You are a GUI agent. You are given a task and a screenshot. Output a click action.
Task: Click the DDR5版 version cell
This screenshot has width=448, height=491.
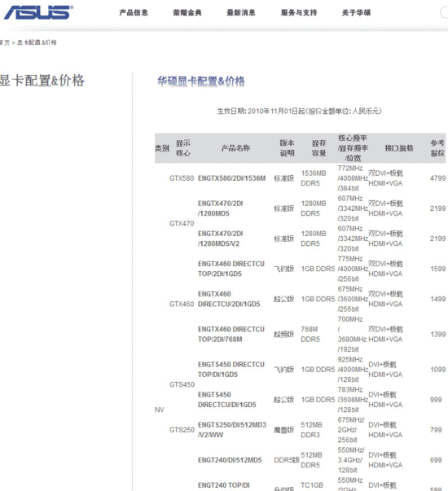pyautogui.click(x=287, y=460)
